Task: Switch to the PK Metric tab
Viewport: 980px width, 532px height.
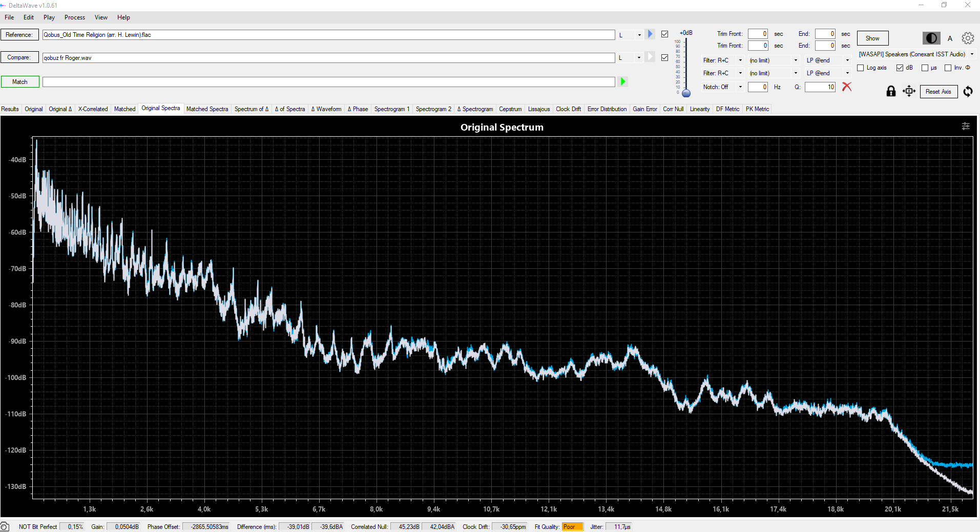Action: click(x=757, y=109)
